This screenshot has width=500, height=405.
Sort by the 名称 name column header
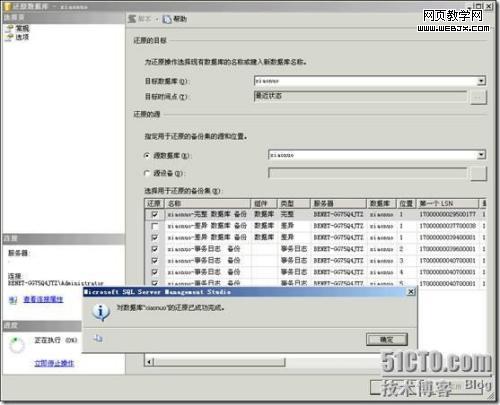point(207,203)
